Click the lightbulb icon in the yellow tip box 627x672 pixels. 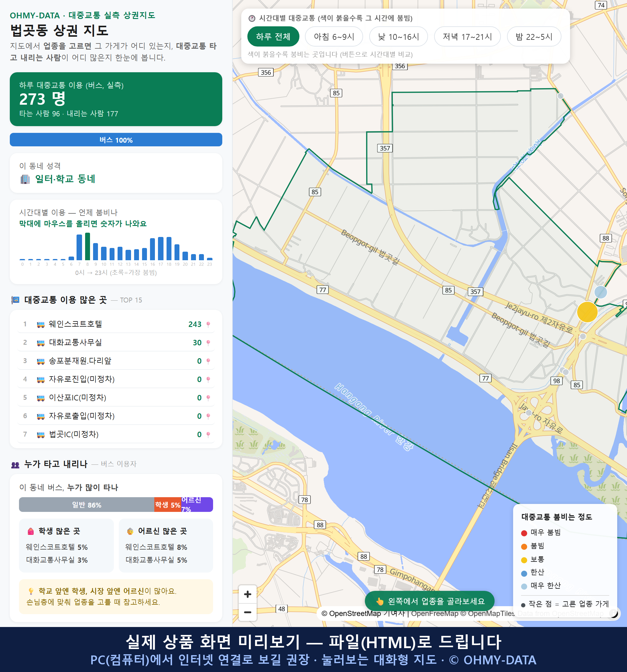click(31, 591)
